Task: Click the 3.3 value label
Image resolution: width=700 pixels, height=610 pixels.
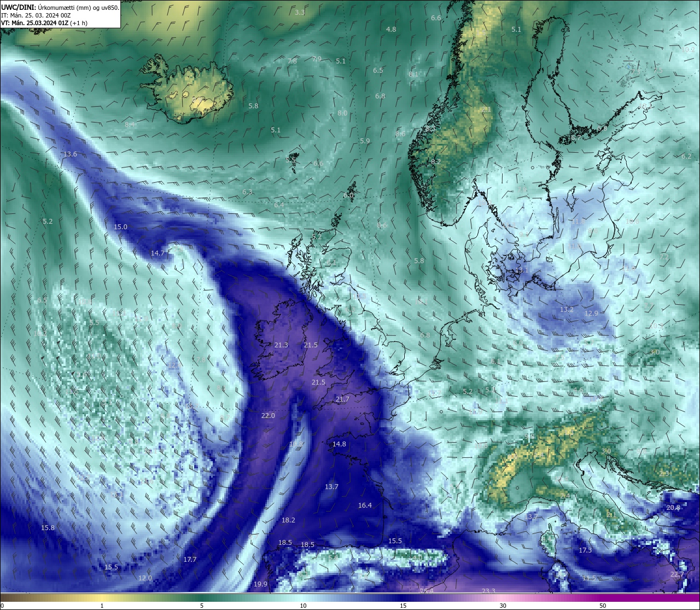Action: point(300,13)
